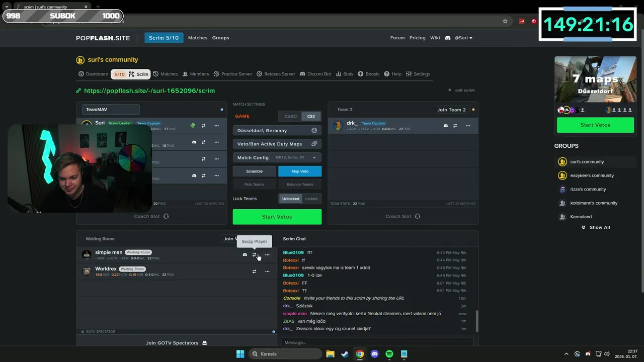The height and width of the screenshot is (362, 644).
Task: Select Pick Teams mode
Action: pyautogui.click(x=254, y=185)
